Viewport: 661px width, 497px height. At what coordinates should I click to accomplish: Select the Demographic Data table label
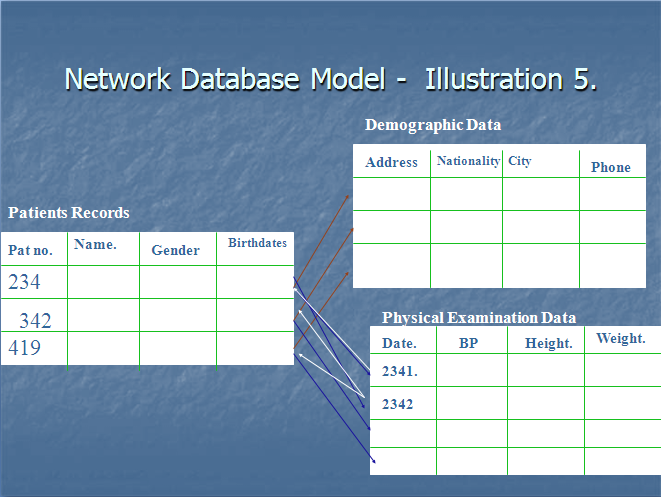point(433,125)
